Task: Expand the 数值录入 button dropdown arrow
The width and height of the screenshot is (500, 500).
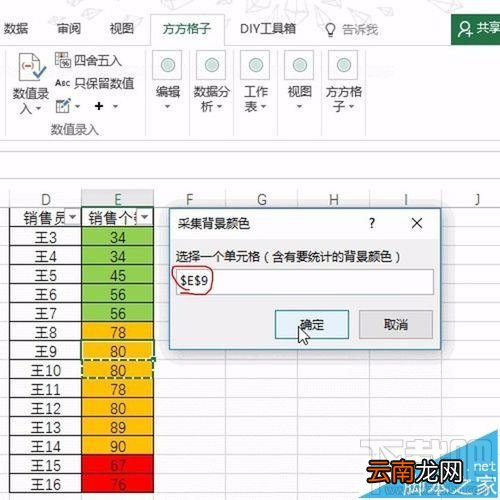Action: (38, 108)
